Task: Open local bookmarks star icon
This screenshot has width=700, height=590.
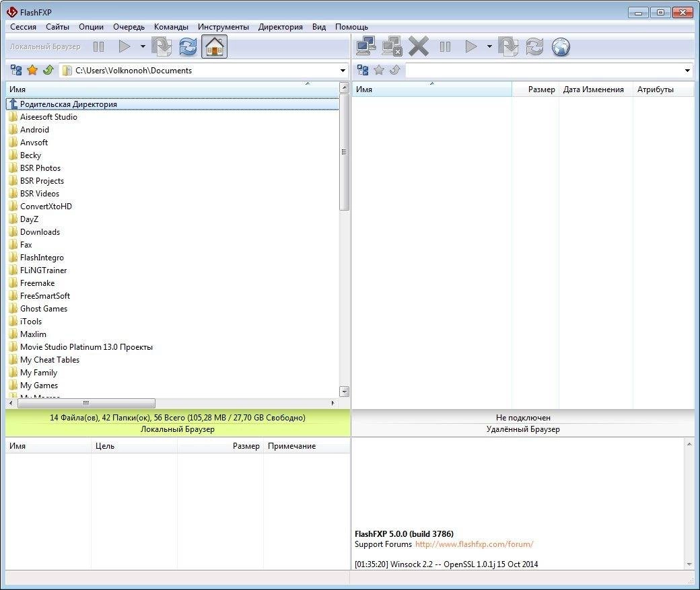Action: tap(32, 70)
